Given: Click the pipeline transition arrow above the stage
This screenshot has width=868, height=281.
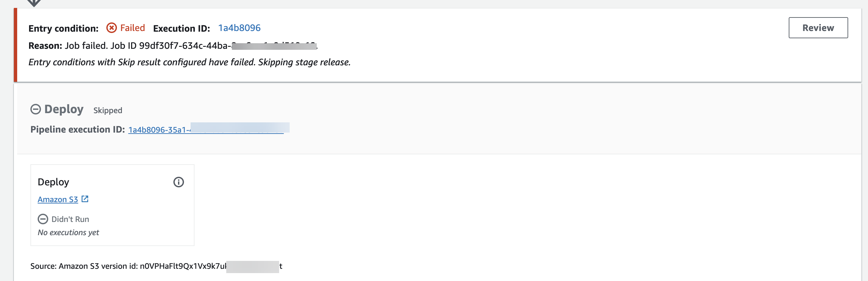Looking at the screenshot, I should click(34, 3).
